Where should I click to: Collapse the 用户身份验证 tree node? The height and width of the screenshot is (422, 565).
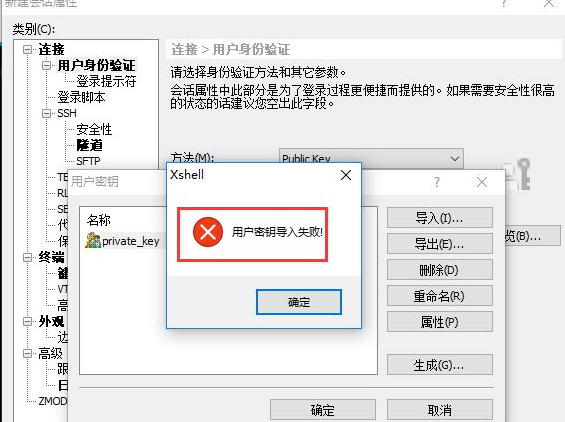pos(46,65)
